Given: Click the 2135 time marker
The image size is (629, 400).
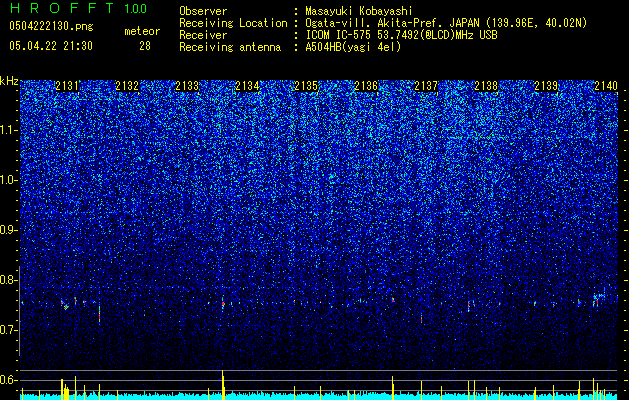Looking at the screenshot, I should (306, 85).
